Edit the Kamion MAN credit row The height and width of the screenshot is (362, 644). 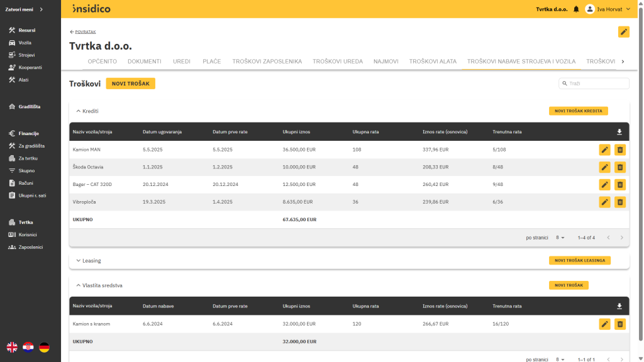coord(604,150)
